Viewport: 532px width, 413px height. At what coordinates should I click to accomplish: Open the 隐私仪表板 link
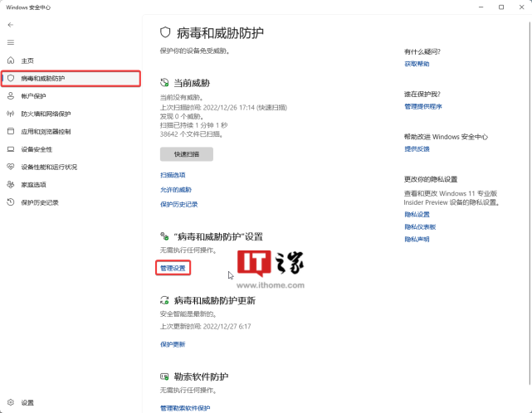[x=420, y=226]
